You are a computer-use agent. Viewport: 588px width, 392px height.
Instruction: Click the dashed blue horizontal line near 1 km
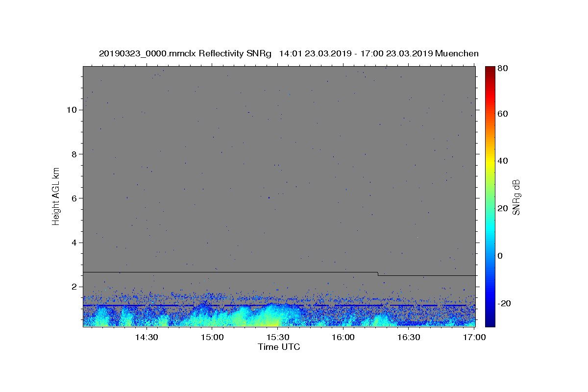pyautogui.click(x=279, y=305)
